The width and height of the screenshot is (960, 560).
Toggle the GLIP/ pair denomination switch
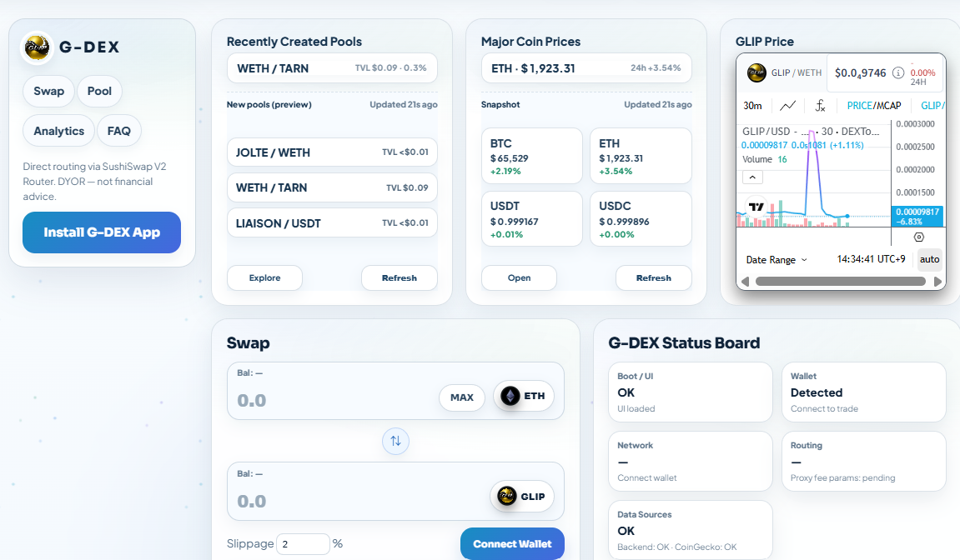pyautogui.click(x=932, y=105)
